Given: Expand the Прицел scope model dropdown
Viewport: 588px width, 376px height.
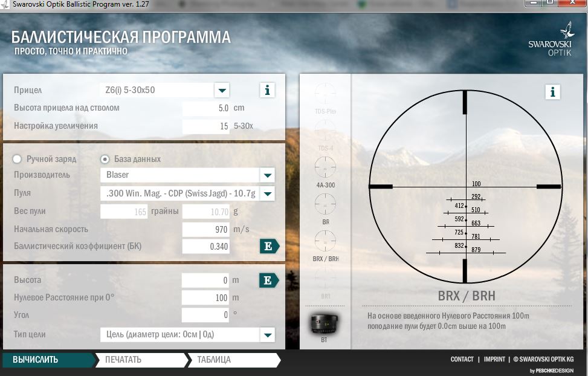Looking at the screenshot, I should (x=222, y=91).
